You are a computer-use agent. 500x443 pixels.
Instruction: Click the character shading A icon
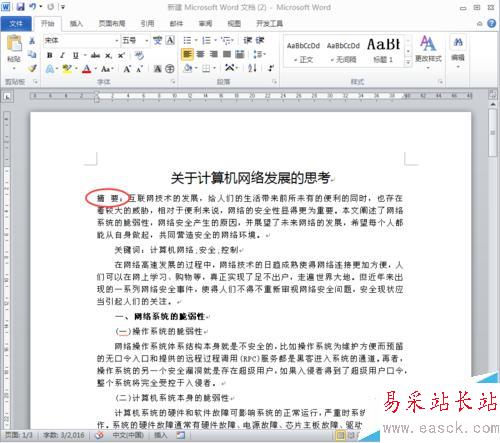pyautogui.click(x=157, y=69)
